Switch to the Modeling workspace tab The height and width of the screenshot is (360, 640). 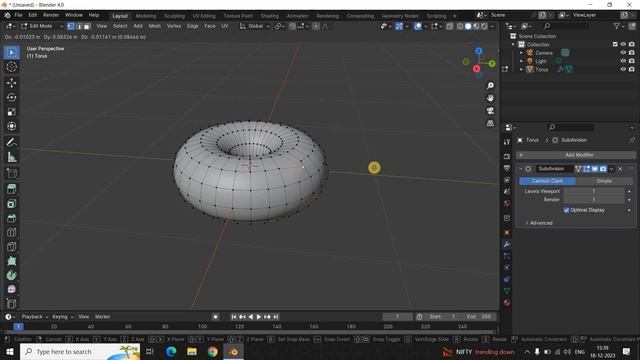click(x=146, y=16)
